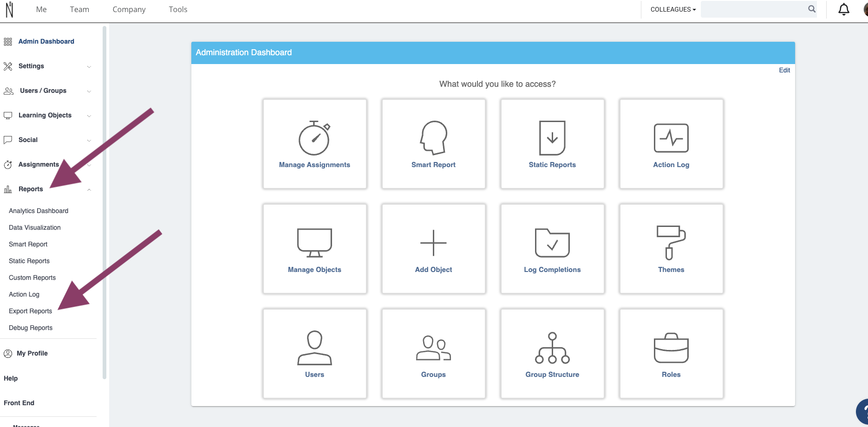The width and height of the screenshot is (868, 427).
Task: Click the Assignments stopwatch icon in sidebar
Action: pos(8,165)
